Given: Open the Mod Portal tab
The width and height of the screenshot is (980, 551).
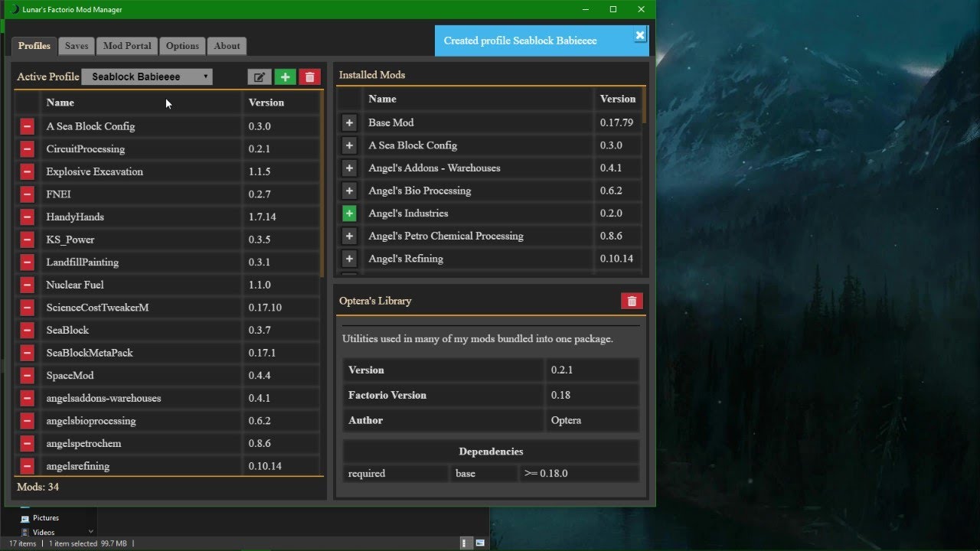Looking at the screenshot, I should [x=127, y=46].
